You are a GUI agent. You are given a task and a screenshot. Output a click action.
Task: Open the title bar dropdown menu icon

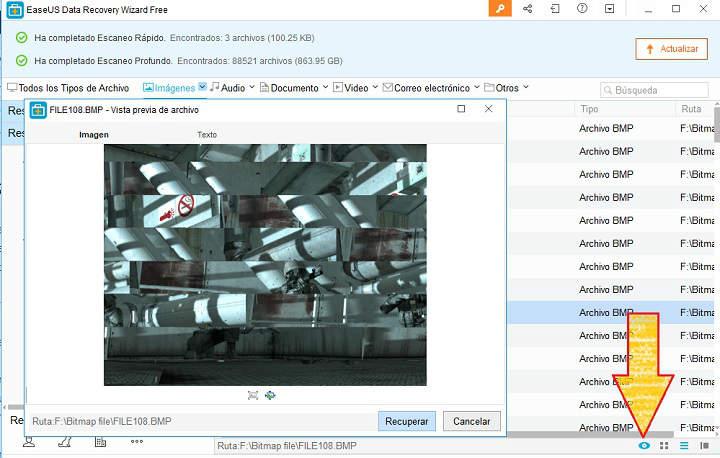pyautogui.click(x=610, y=9)
